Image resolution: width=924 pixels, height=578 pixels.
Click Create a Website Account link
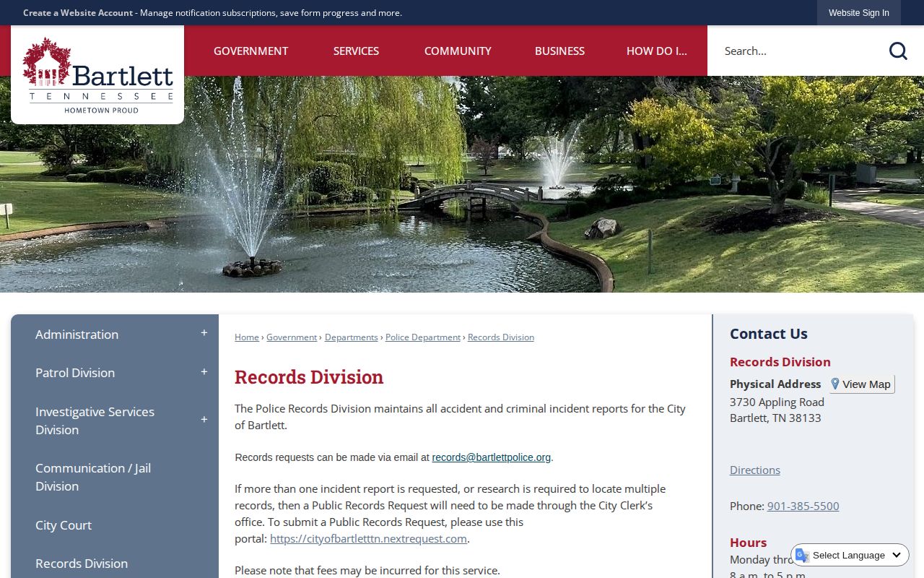point(78,13)
